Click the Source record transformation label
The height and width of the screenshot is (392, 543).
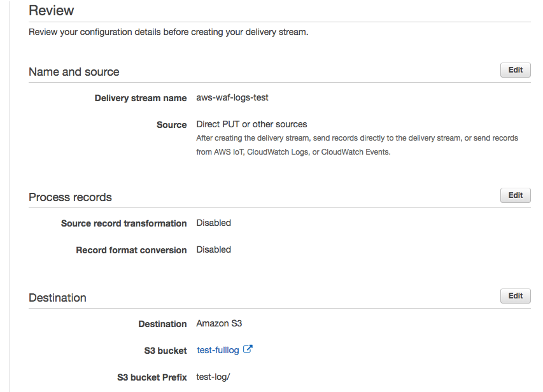tap(123, 223)
